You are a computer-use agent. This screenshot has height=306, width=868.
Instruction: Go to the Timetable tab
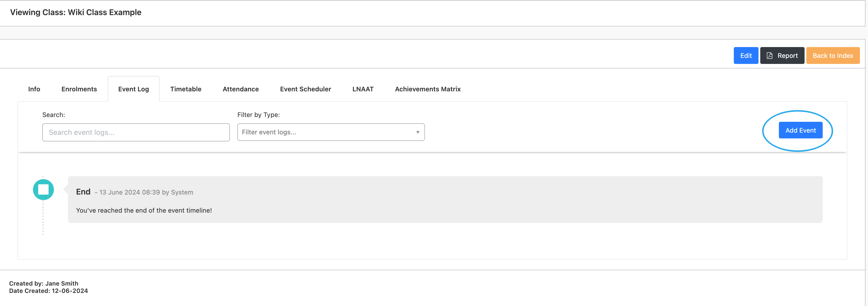coord(186,89)
